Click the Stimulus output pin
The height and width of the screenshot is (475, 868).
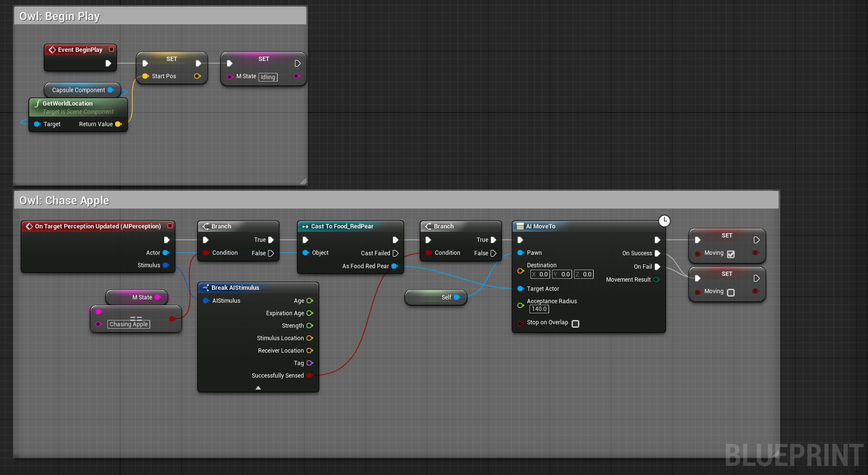pyautogui.click(x=166, y=265)
